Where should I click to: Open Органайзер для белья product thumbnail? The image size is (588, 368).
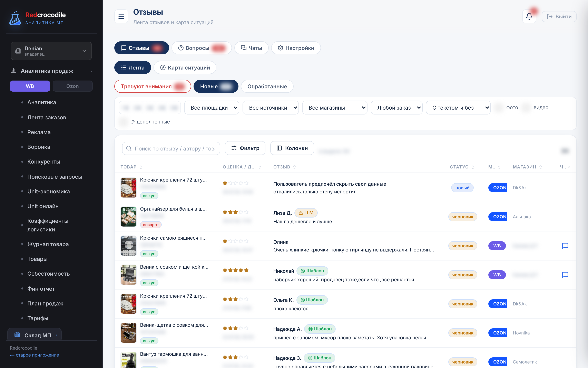[129, 217]
